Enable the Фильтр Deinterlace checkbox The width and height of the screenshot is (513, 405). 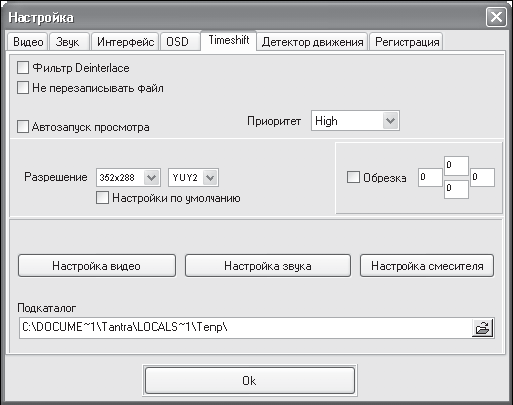pos(23,68)
